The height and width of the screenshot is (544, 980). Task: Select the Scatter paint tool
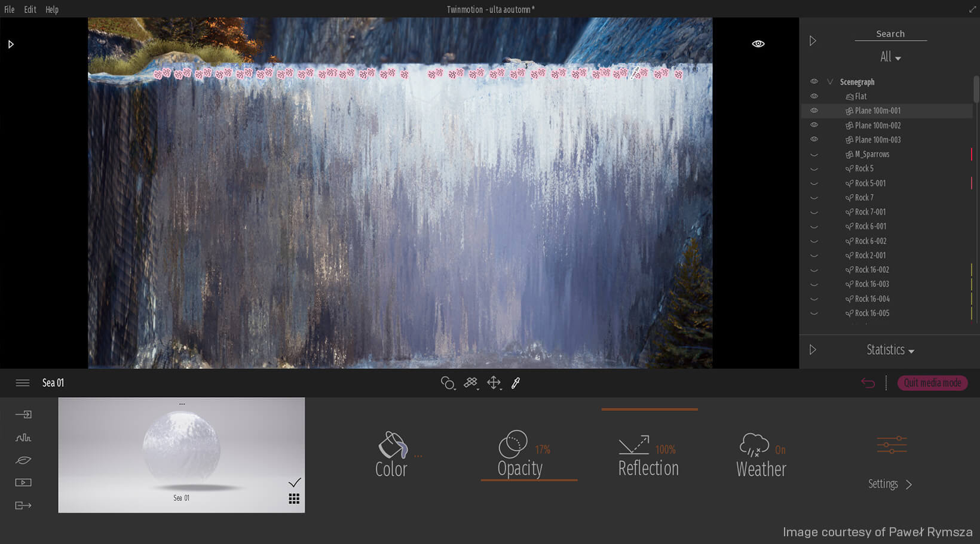[470, 383]
